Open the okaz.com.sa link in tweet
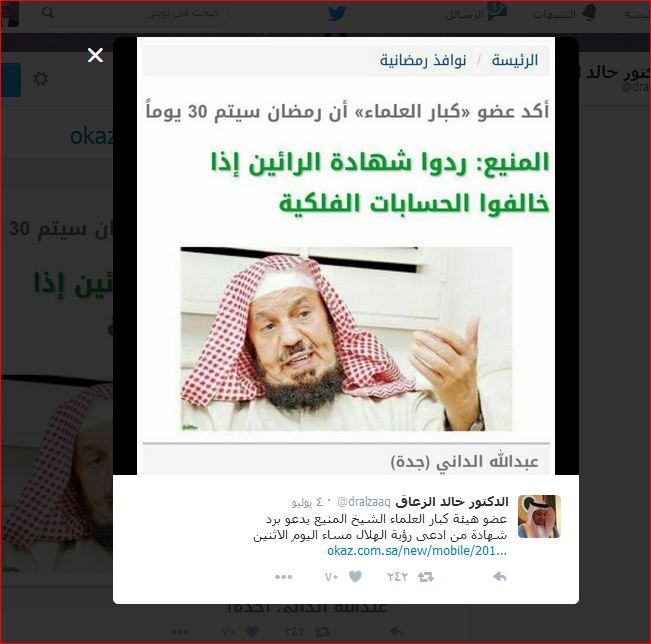The image size is (651, 644). (x=417, y=551)
